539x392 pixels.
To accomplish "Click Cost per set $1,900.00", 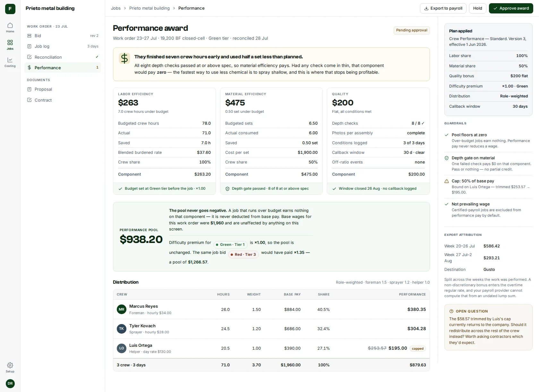I will (307, 153).
